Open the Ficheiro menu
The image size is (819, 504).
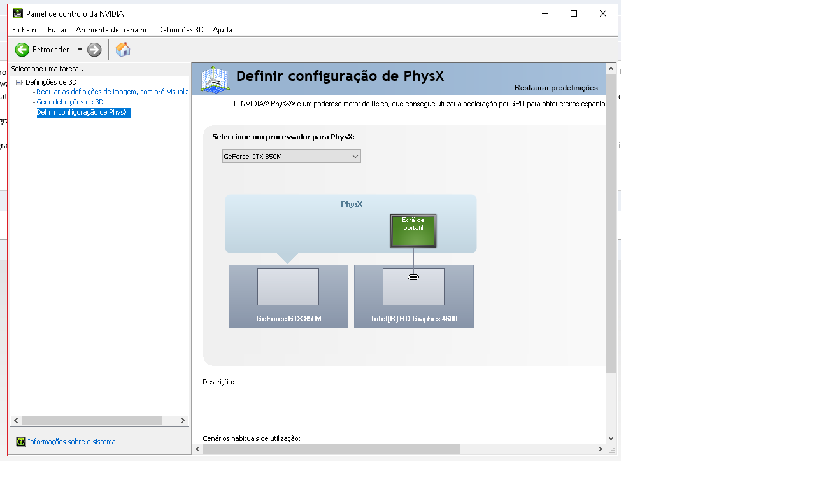click(x=25, y=30)
